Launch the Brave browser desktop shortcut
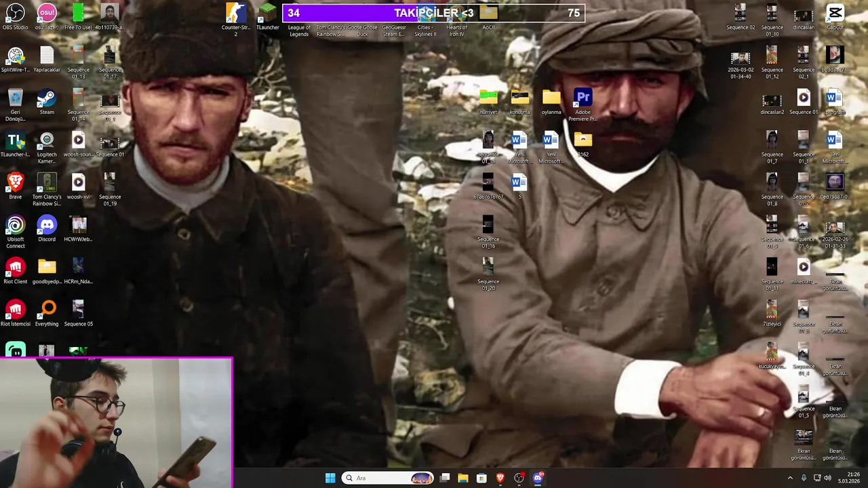The height and width of the screenshot is (488, 868). 15,186
